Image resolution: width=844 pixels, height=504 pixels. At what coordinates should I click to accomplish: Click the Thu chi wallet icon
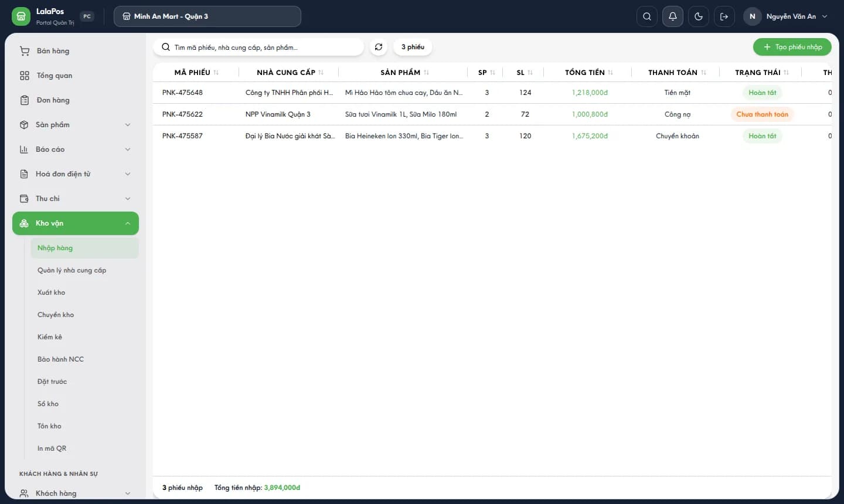(24, 199)
